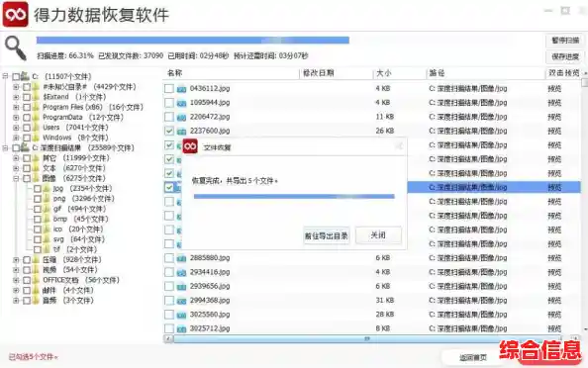This screenshot has width=588, height=368.
Task: Check the box for 2934416.jpg
Action: 169,272
